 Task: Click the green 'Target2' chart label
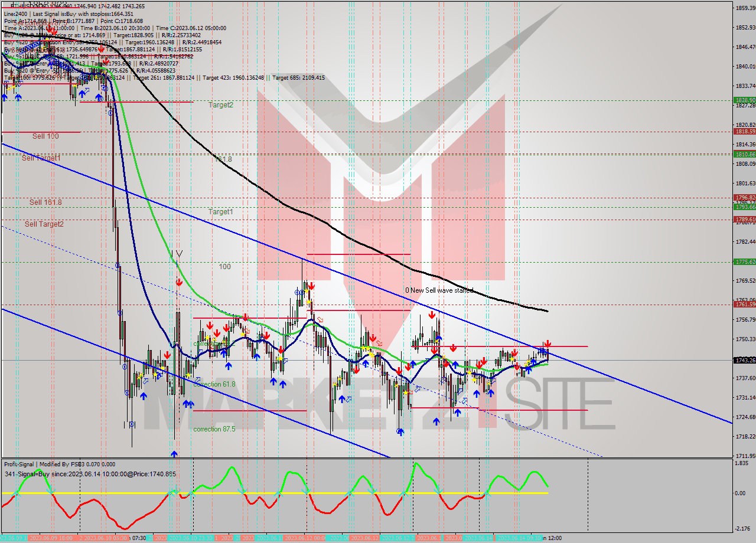221,105
